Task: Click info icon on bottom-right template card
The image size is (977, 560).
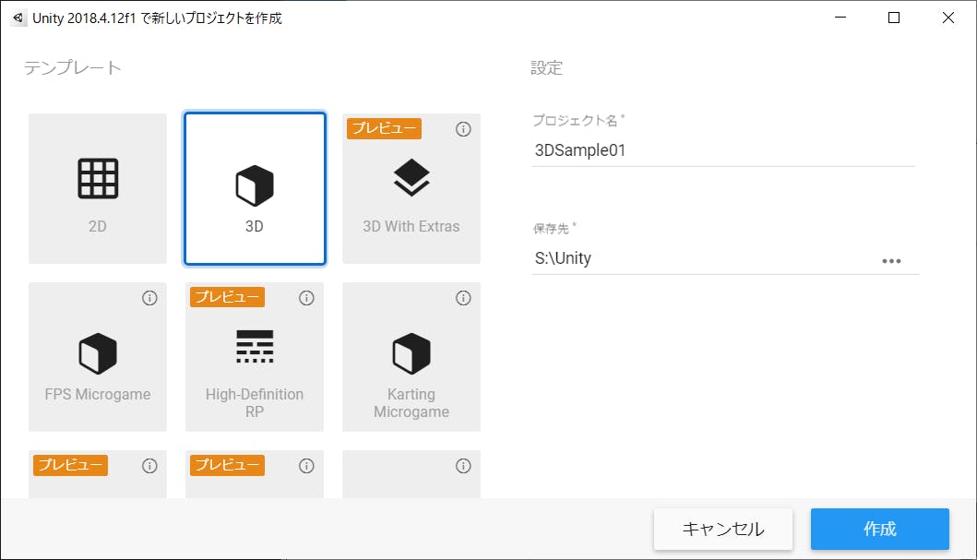Action: [463, 465]
